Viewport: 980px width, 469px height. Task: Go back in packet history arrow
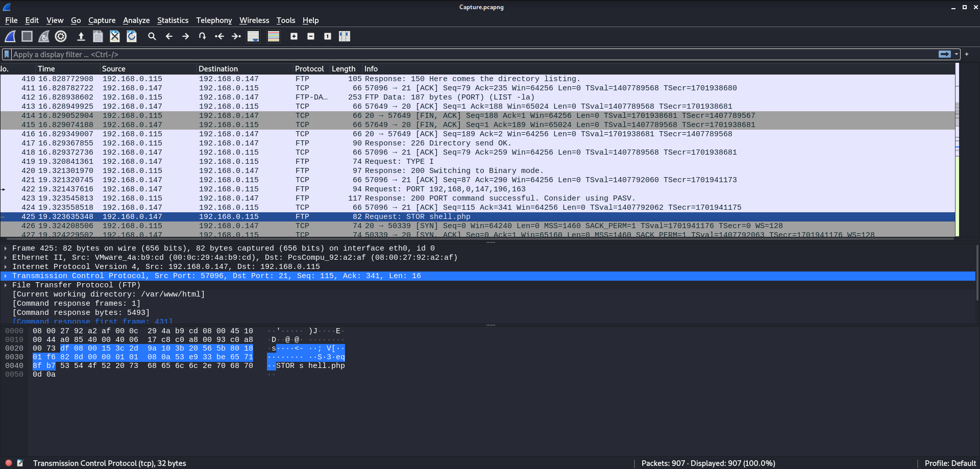coord(169,36)
